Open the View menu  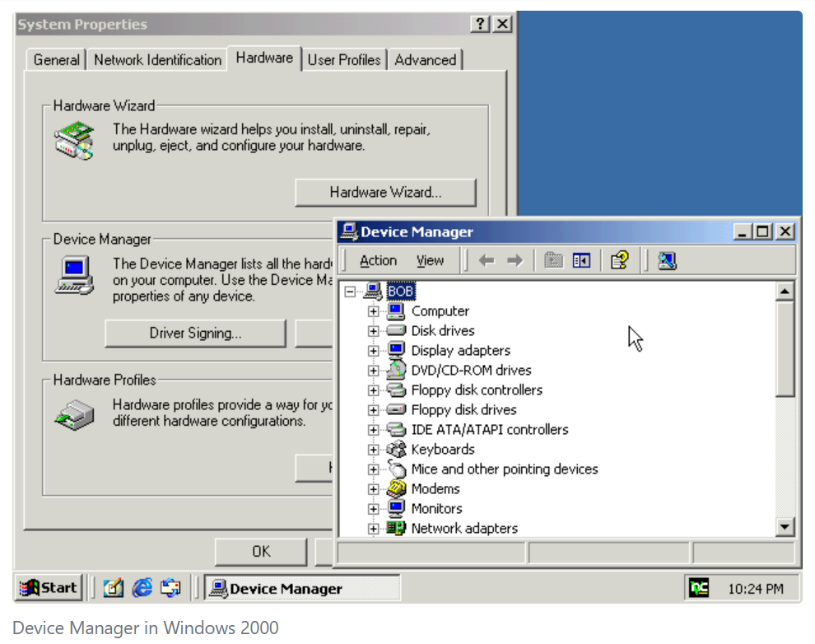click(430, 260)
